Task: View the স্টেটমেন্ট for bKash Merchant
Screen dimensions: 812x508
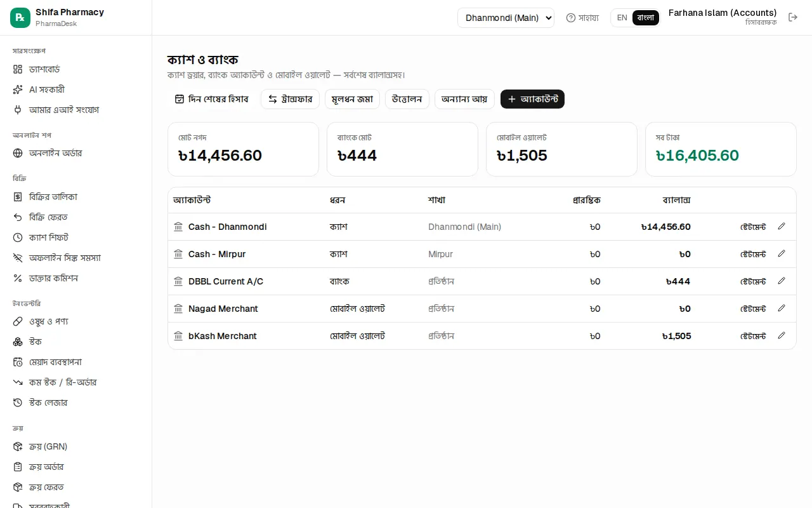Action: (x=753, y=336)
